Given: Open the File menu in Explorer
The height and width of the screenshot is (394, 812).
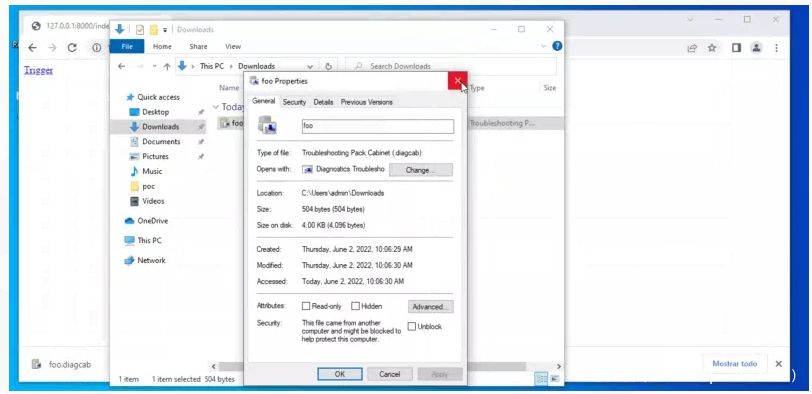Looking at the screenshot, I should 127,46.
